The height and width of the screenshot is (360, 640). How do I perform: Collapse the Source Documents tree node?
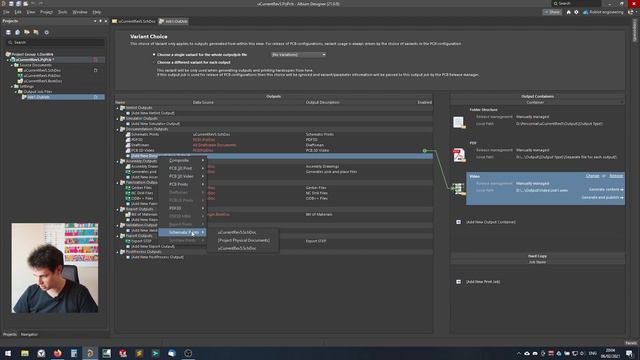[12, 65]
